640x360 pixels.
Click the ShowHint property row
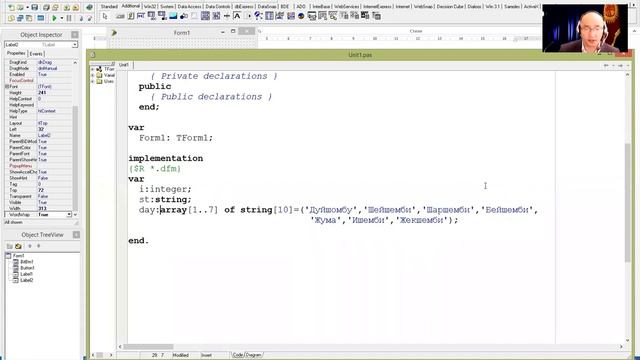39,178
